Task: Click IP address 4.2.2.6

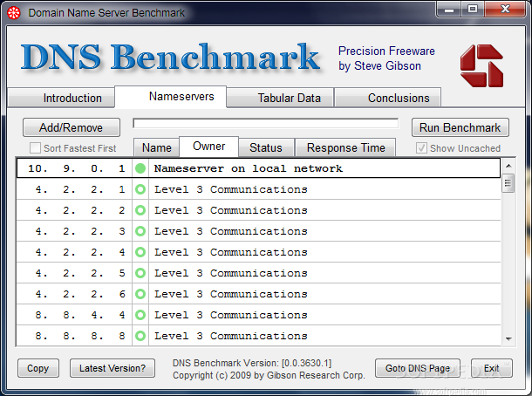Action: pyautogui.click(x=80, y=294)
